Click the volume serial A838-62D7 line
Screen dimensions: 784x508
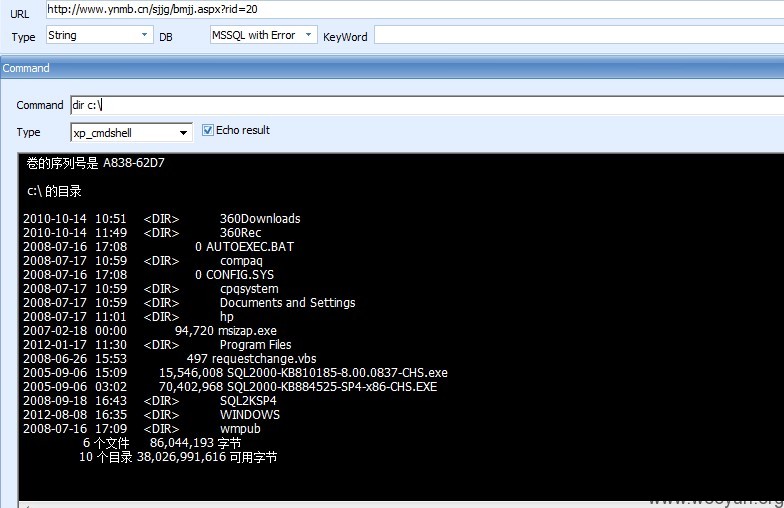96,163
